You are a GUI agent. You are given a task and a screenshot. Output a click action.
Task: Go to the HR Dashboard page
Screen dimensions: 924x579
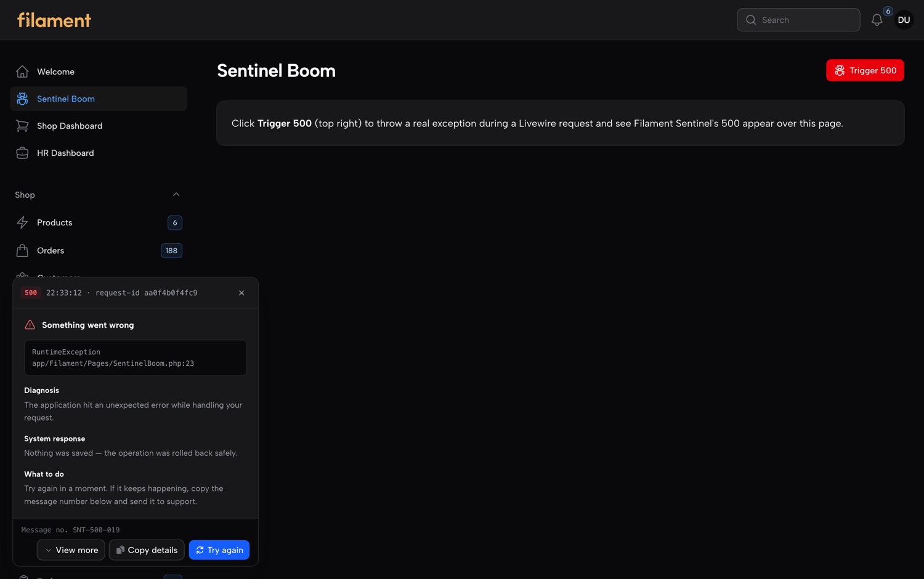tap(99, 153)
